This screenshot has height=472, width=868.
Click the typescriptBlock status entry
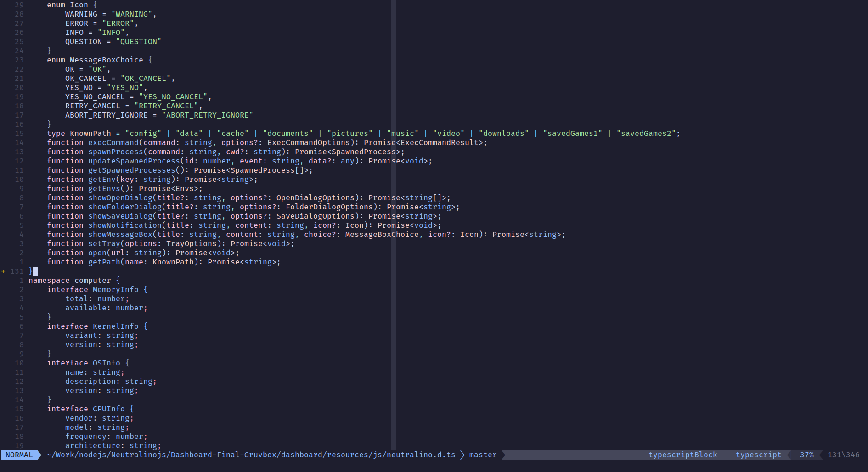coord(682,455)
